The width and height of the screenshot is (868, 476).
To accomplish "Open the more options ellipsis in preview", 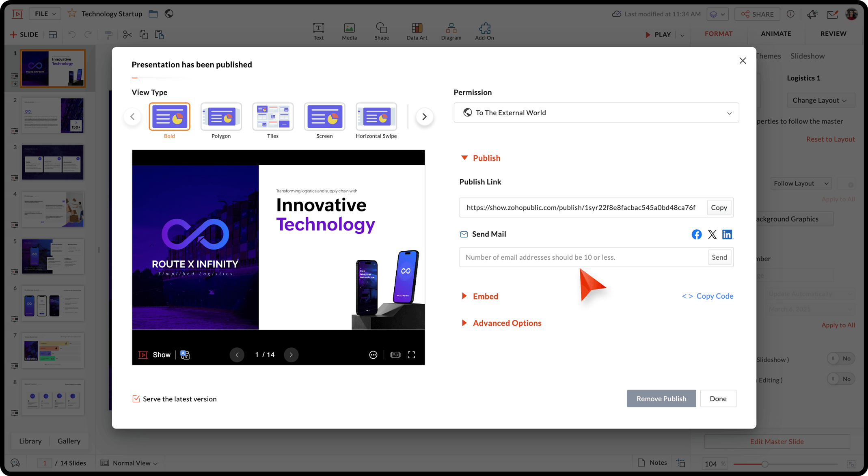I will 373,355.
